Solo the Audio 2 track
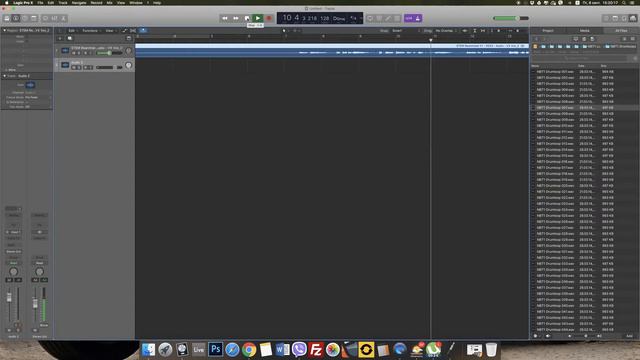The height and width of the screenshot is (360, 640). pos(79,67)
